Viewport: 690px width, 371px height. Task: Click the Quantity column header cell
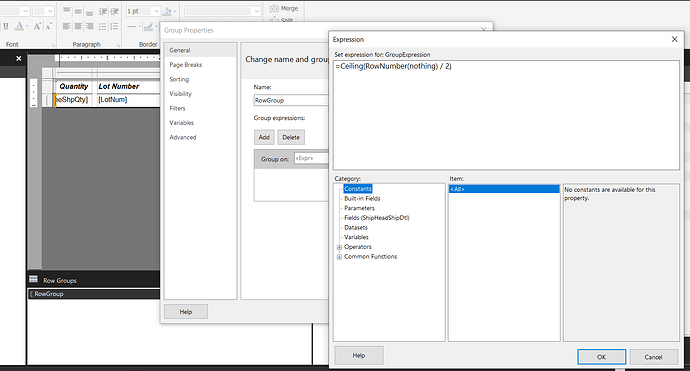point(73,86)
